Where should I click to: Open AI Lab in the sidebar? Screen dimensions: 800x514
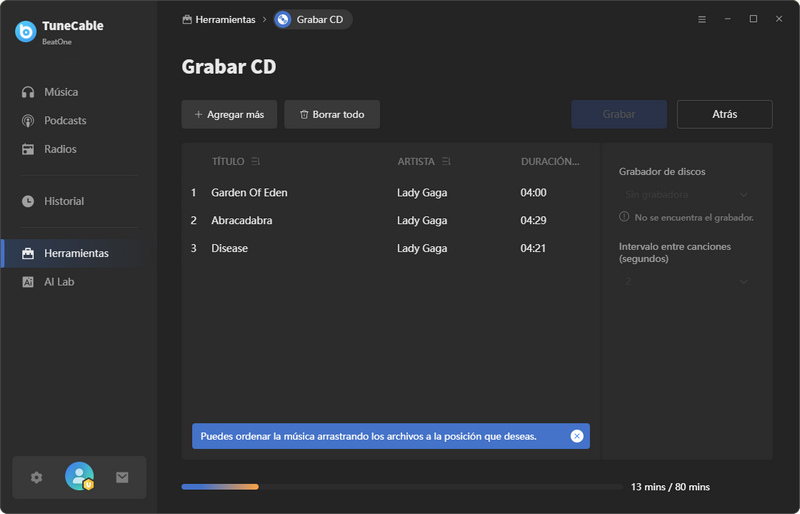tap(59, 282)
